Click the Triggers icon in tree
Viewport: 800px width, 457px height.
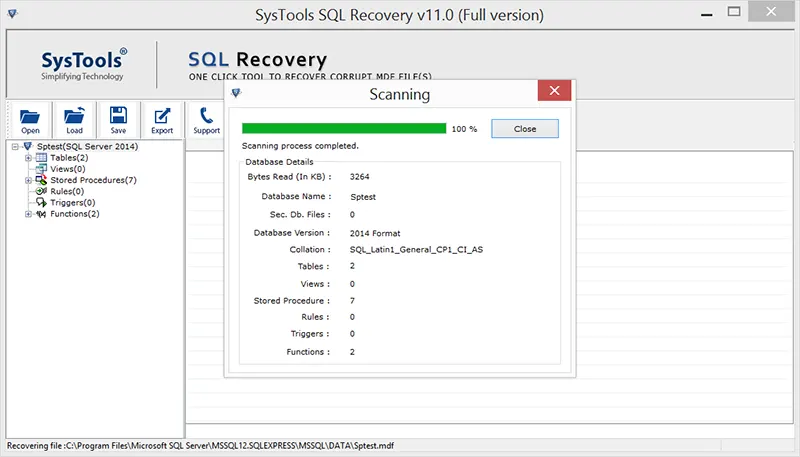pyautogui.click(x=41, y=203)
